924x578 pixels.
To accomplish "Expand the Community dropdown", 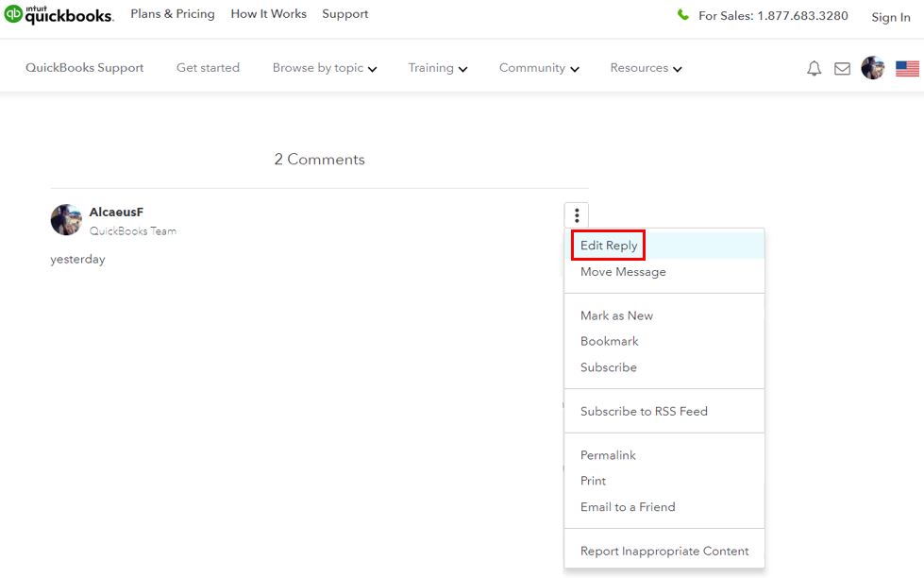I will 539,68.
